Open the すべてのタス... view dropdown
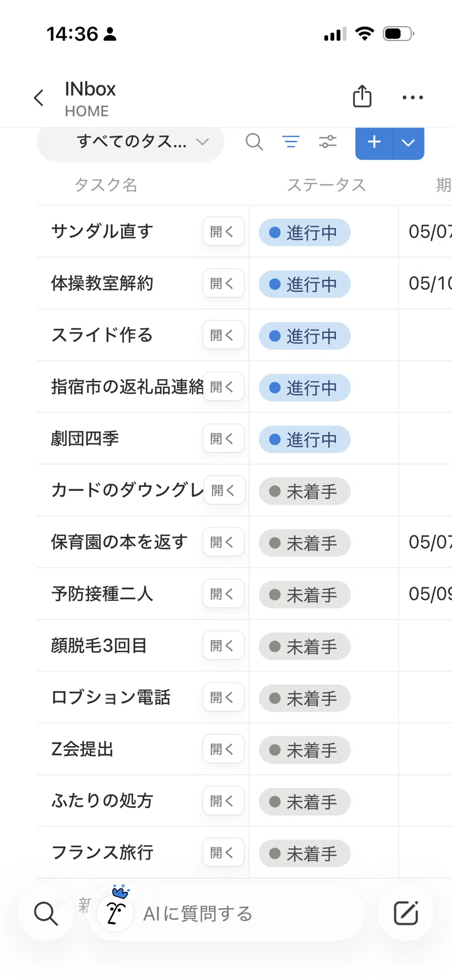 click(131, 142)
